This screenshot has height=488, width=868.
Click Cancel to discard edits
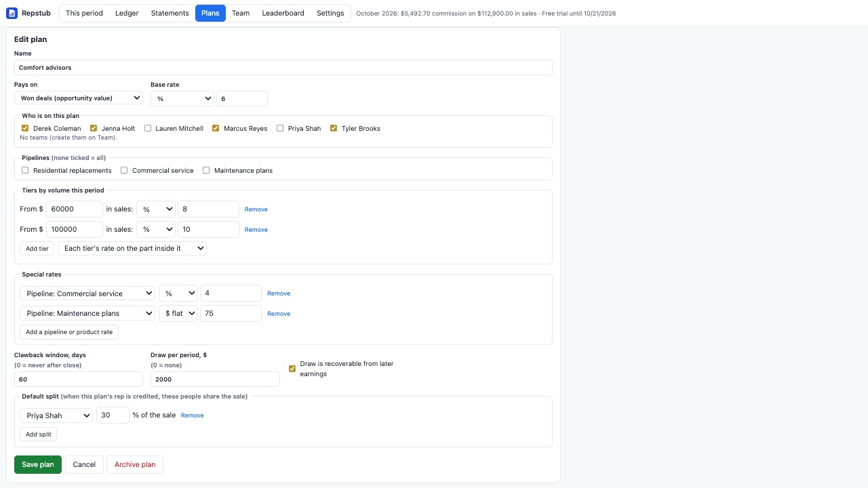click(x=84, y=464)
